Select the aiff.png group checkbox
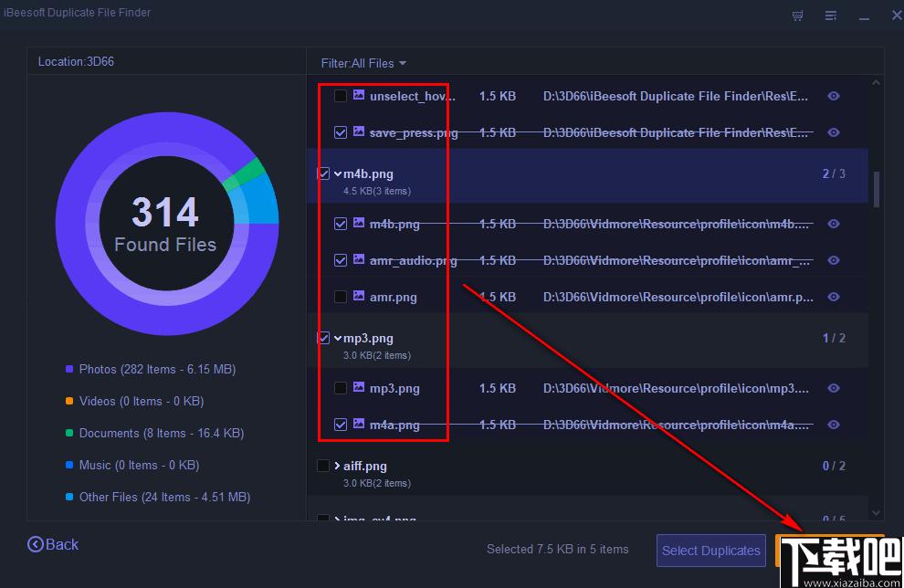The height and width of the screenshot is (588, 904). [x=323, y=466]
